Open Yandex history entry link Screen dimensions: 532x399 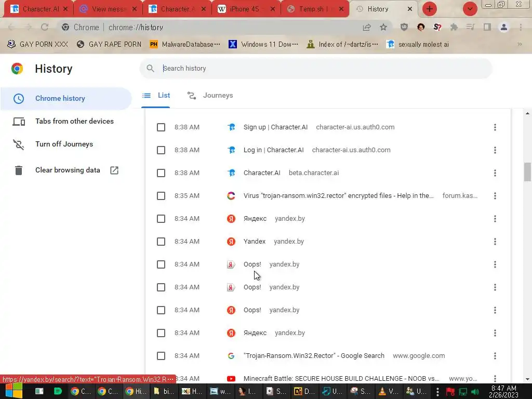[x=255, y=242]
